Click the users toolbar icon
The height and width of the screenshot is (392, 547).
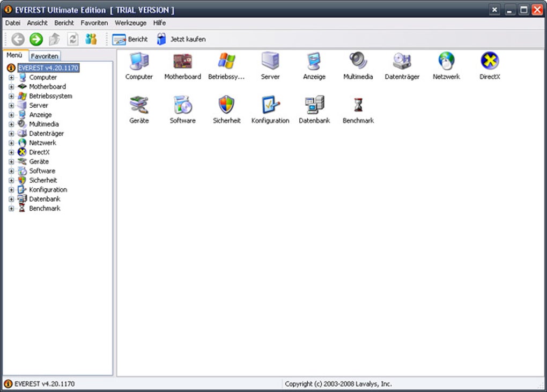point(91,39)
